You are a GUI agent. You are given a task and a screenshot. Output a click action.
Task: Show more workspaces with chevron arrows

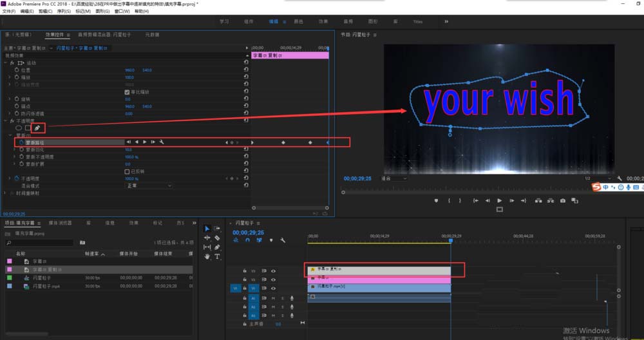click(446, 21)
